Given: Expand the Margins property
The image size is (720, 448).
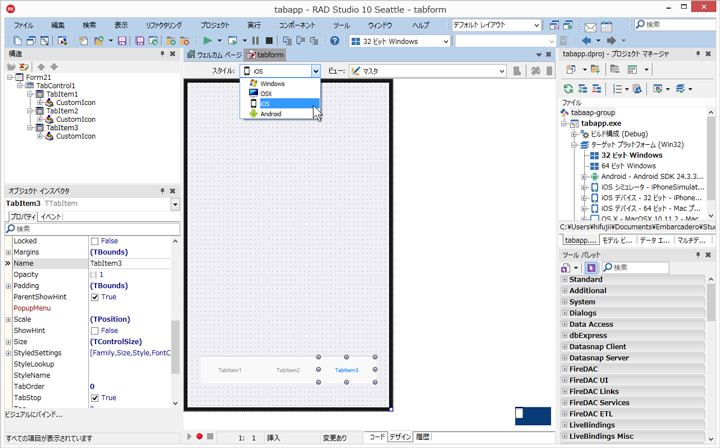Looking at the screenshot, I should (x=8, y=252).
